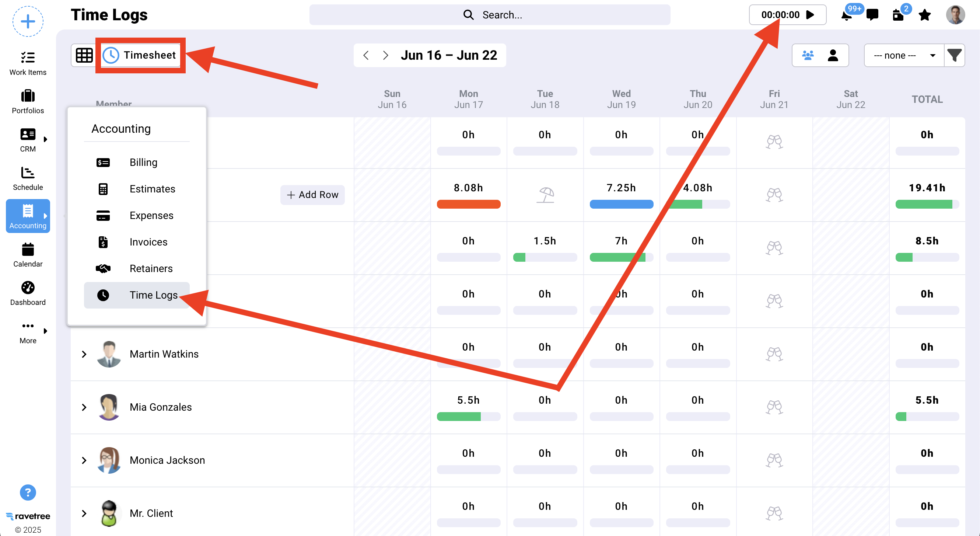Click the favorites star icon
The width and height of the screenshot is (980, 536).
click(924, 15)
